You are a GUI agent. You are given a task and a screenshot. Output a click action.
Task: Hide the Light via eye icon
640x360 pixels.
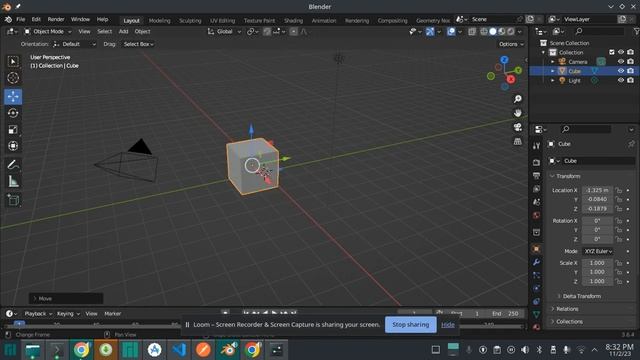(621, 80)
